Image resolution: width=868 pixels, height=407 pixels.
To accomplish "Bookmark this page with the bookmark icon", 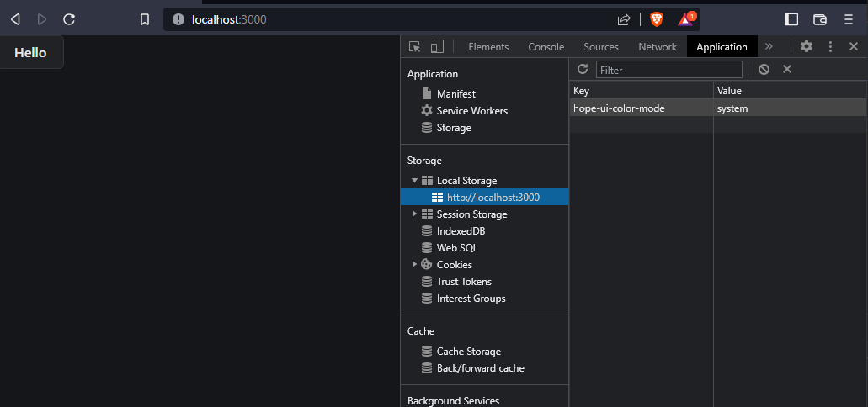I will click(145, 20).
